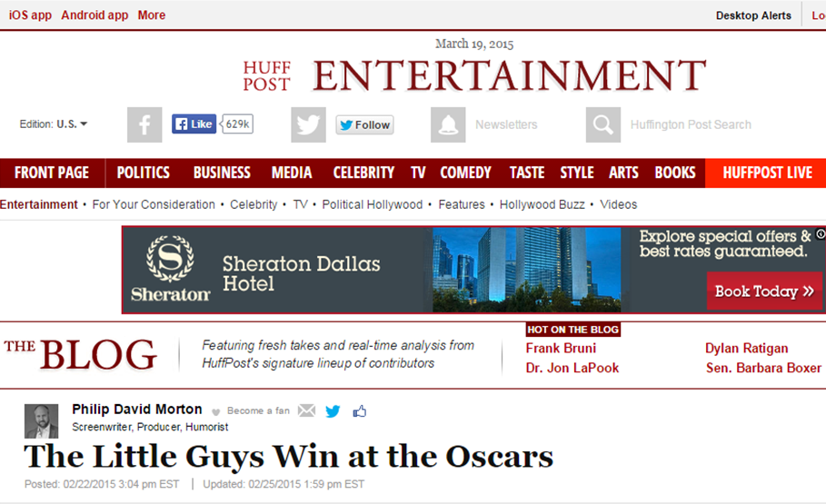Open the Edition U.S. dropdown
Image resolution: width=826 pixels, height=504 pixels.
[54, 124]
